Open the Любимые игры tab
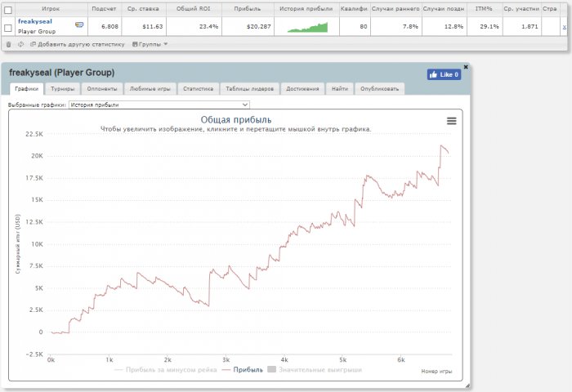The height and width of the screenshot is (392, 572). click(150, 89)
